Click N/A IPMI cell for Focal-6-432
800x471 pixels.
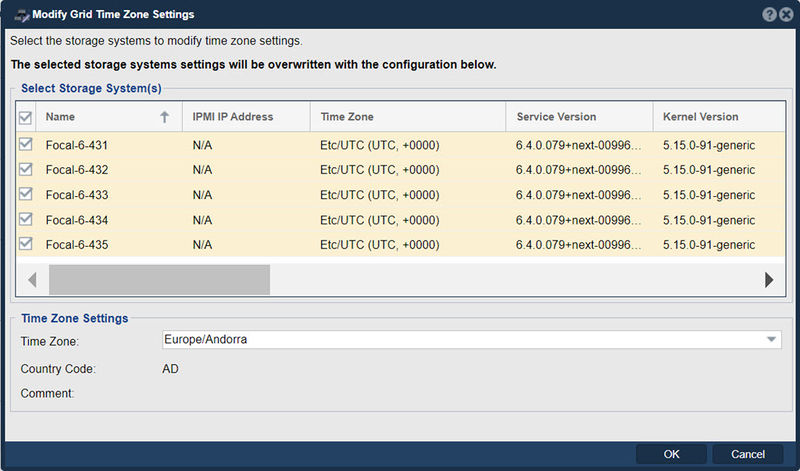pos(202,170)
